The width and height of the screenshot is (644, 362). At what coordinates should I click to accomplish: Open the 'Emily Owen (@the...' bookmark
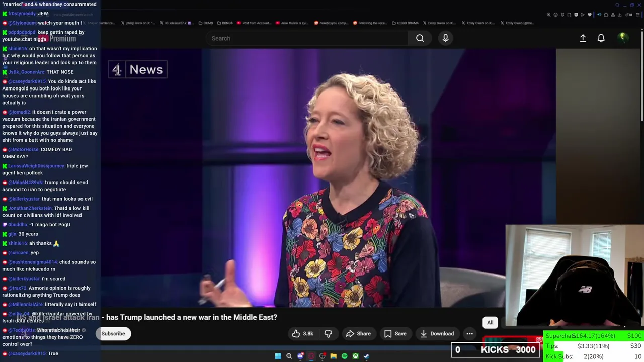(x=517, y=23)
